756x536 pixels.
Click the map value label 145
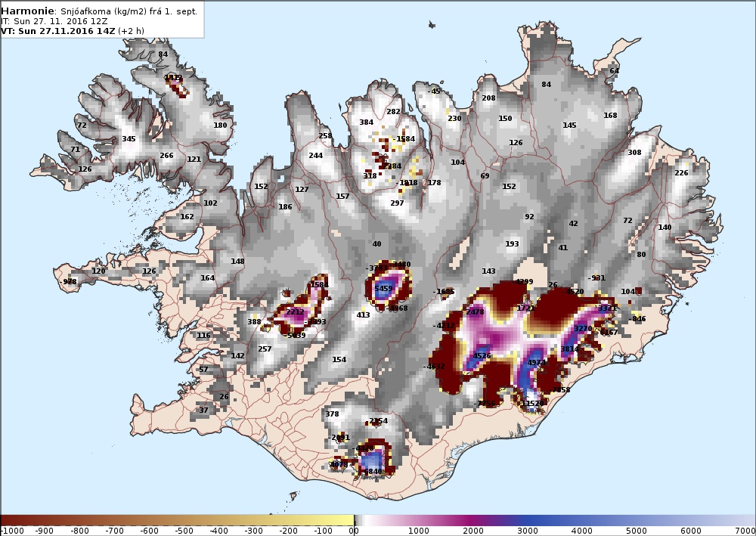coord(569,125)
